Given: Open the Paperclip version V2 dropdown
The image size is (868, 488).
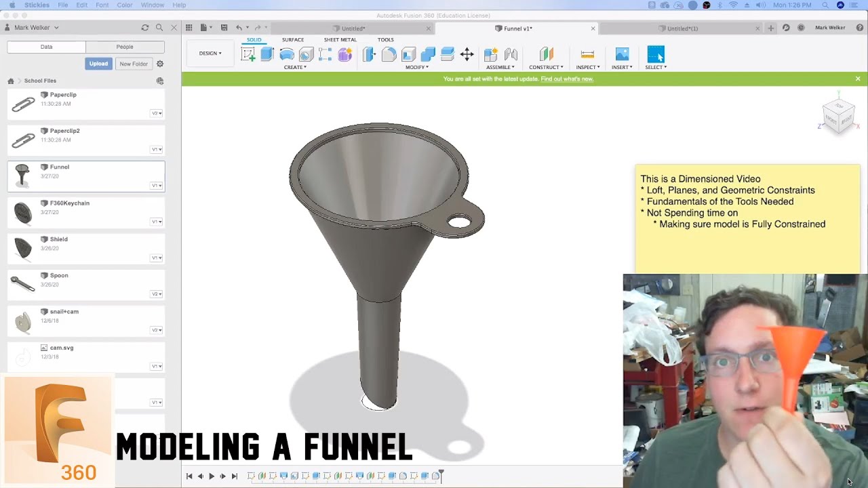Looking at the screenshot, I should tap(157, 113).
